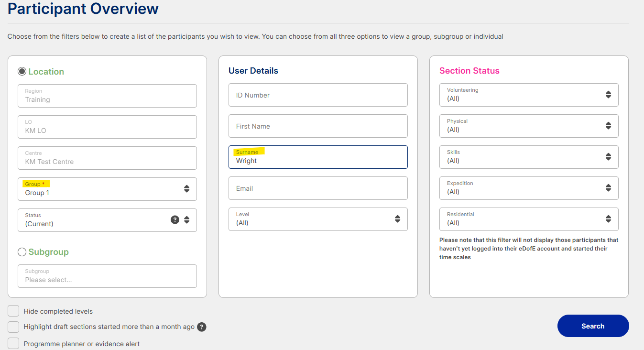Click the Surname field containing Wright

pyautogui.click(x=318, y=157)
